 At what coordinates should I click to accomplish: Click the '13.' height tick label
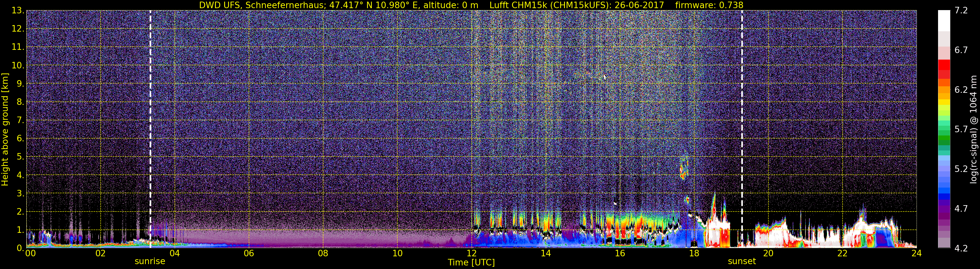click(18, 10)
